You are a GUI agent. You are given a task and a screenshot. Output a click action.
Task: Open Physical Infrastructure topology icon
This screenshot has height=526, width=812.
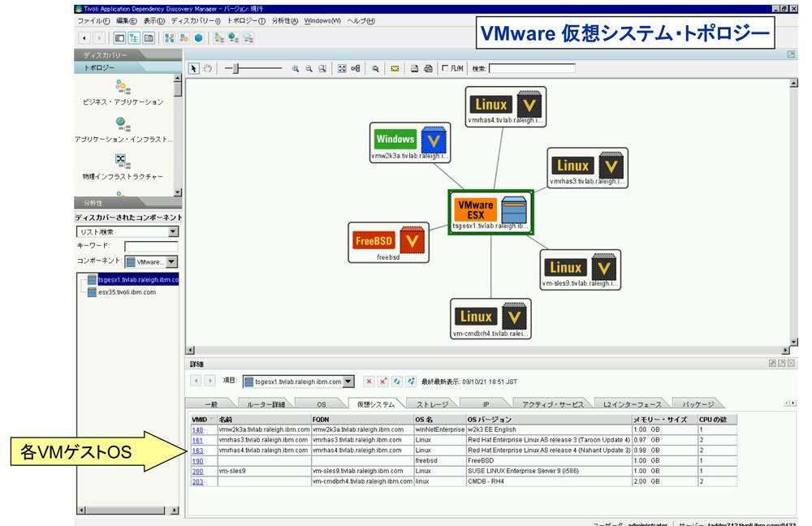pyautogui.click(x=123, y=162)
